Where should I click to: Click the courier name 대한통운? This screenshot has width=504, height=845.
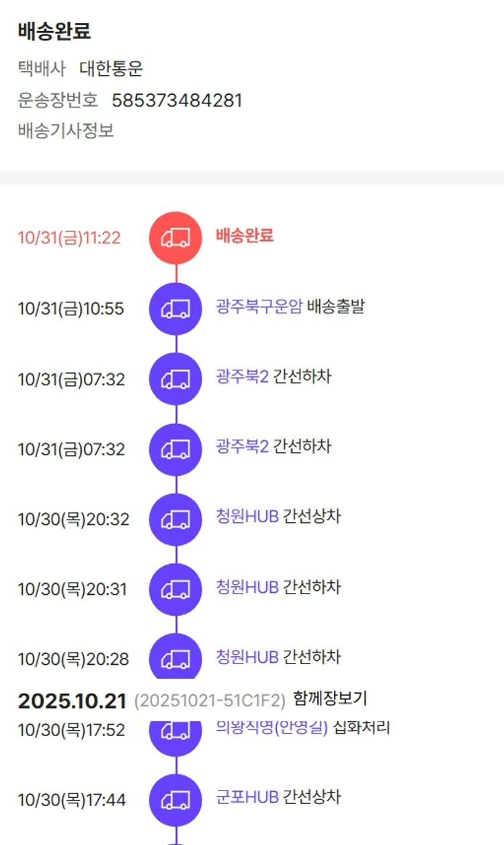click(x=111, y=69)
